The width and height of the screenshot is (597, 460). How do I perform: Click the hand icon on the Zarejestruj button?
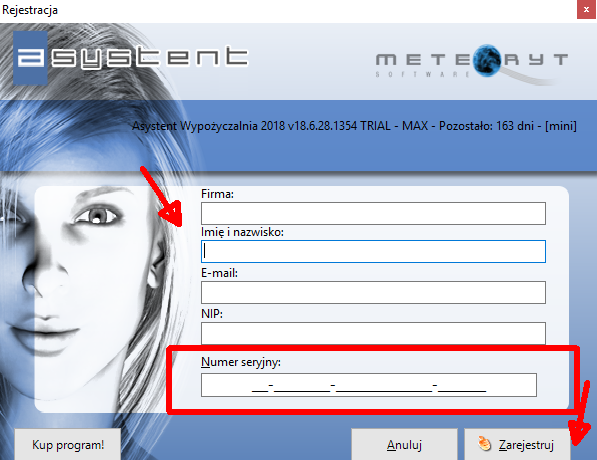[484, 444]
